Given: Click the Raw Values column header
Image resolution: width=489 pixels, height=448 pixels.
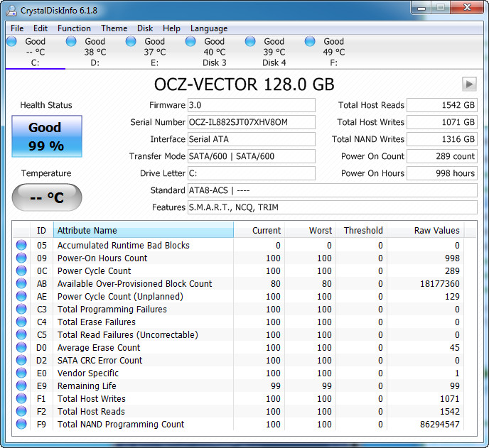Looking at the screenshot, I should pyautogui.click(x=425, y=231).
